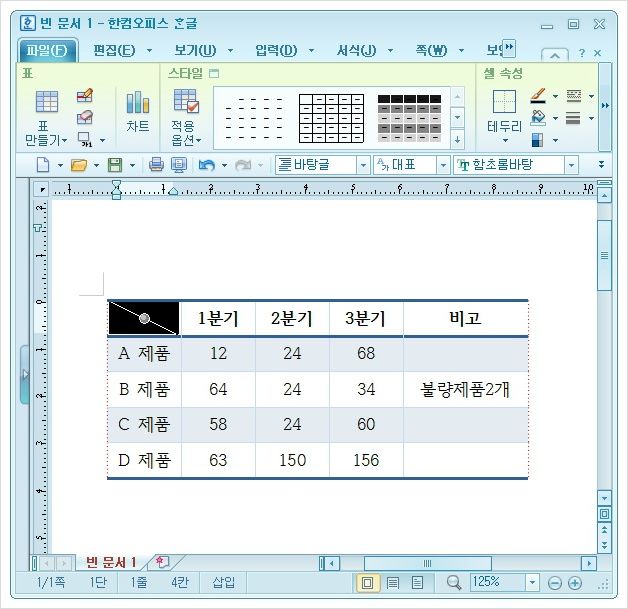The image size is (628, 609).
Task: Toggle fit-page view mode button
Action: click(417, 583)
